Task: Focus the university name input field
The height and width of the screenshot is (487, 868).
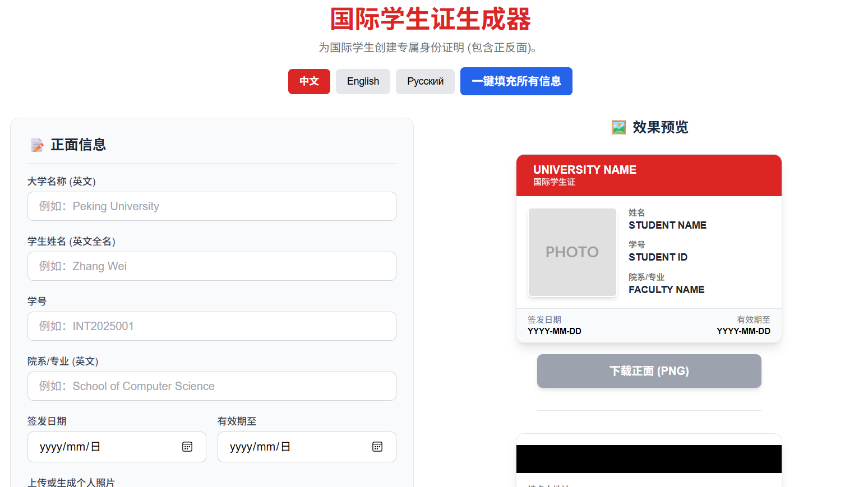Action: click(212, 206)
